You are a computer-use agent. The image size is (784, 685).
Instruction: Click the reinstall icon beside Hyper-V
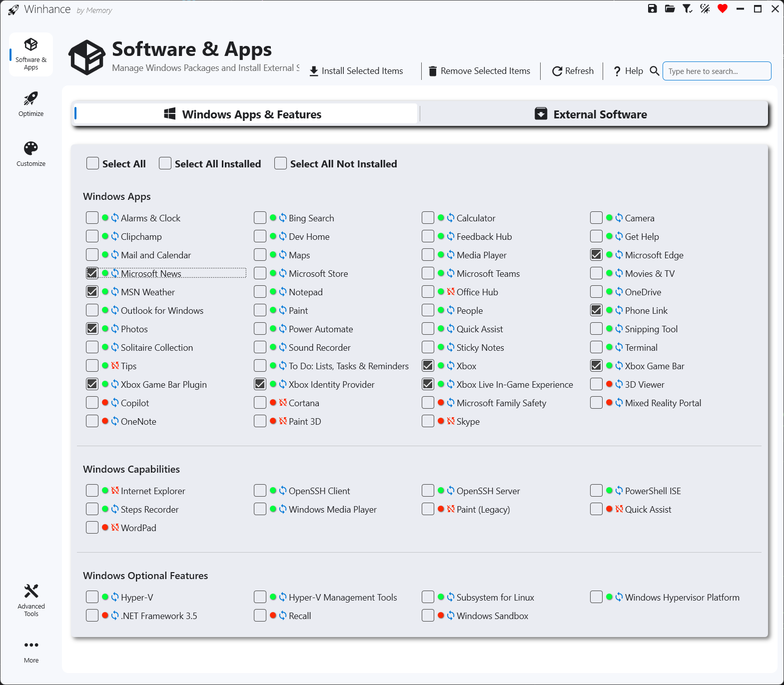pos(115,597)
